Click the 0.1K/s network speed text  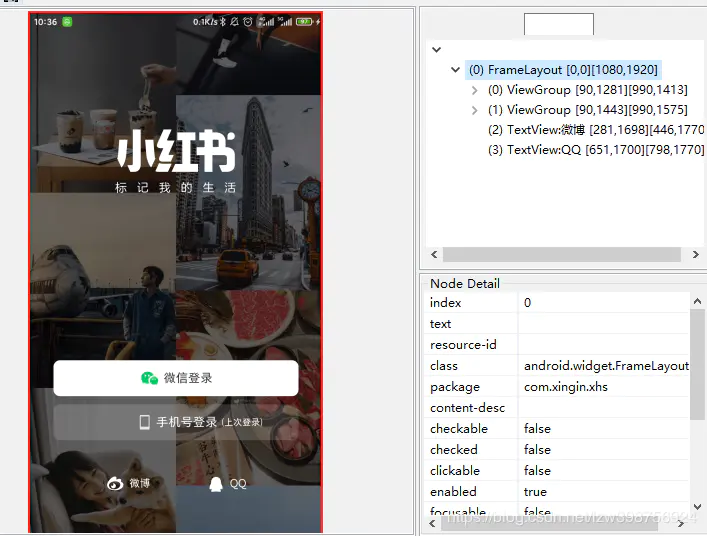[x=205, y=22]
